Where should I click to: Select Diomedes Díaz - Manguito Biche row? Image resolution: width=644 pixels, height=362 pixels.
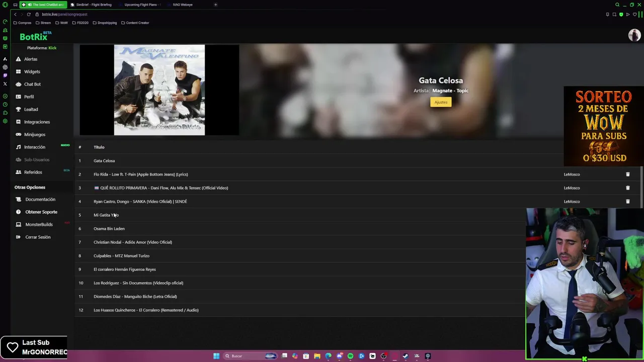(300, 297)
